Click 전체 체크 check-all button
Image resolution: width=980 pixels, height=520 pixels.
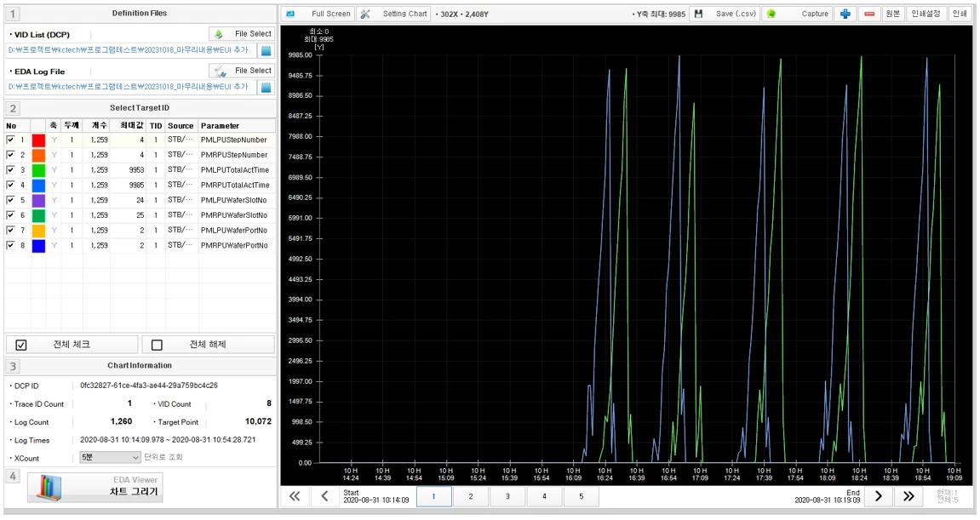pyautogui.click(x=72, y=345)
